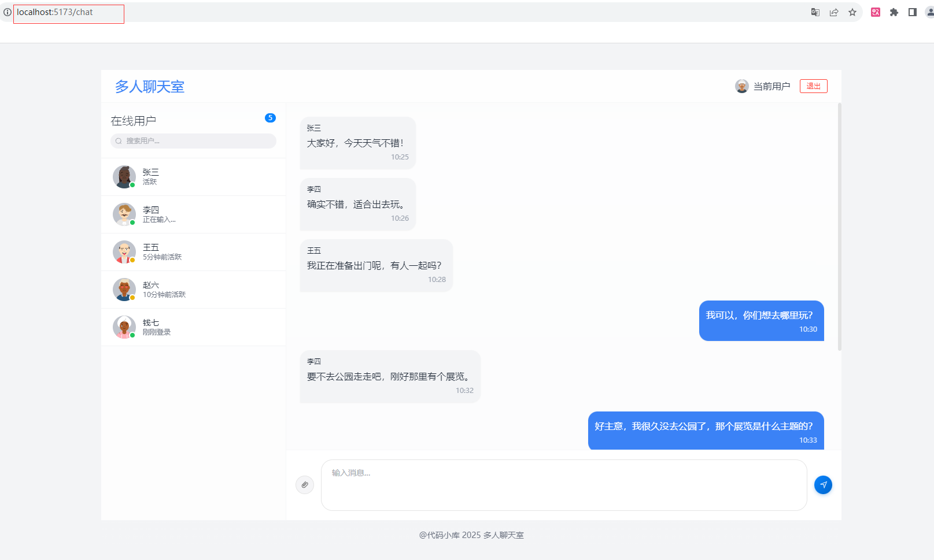This screenshot has width=934, height=560.
Task: Open 赵六's avatar in online users
Action: pos(124,290)
